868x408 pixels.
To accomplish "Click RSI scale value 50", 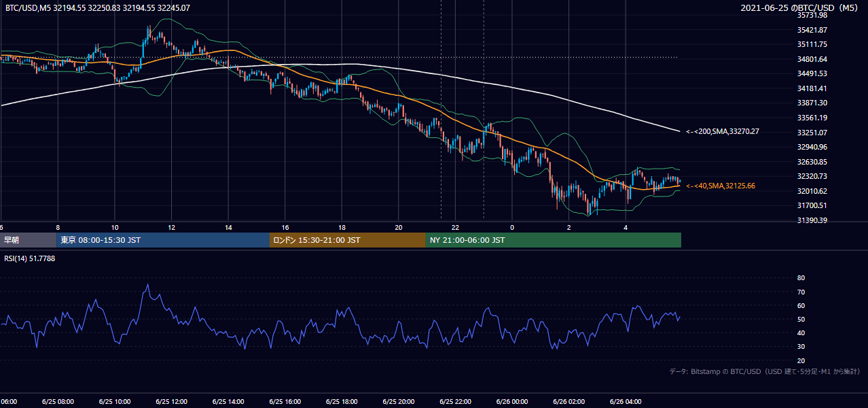I will coord(801,319).
